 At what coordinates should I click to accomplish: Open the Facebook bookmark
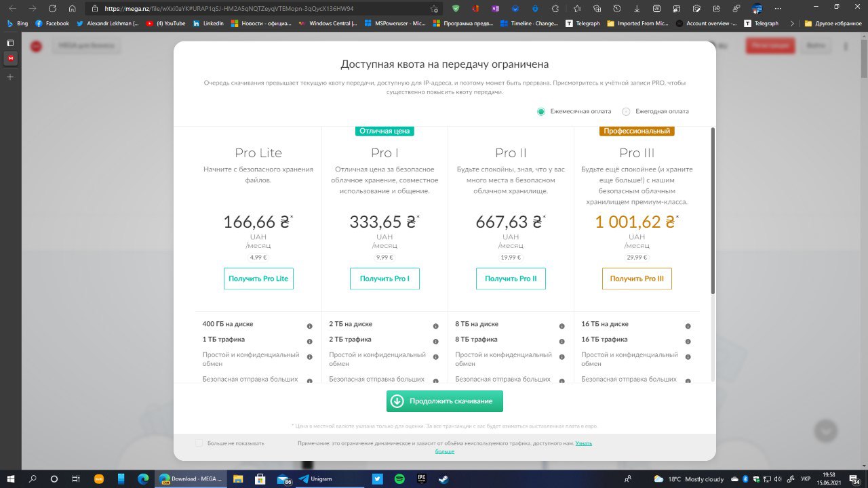pyautogui.click(x=52, y=23)
